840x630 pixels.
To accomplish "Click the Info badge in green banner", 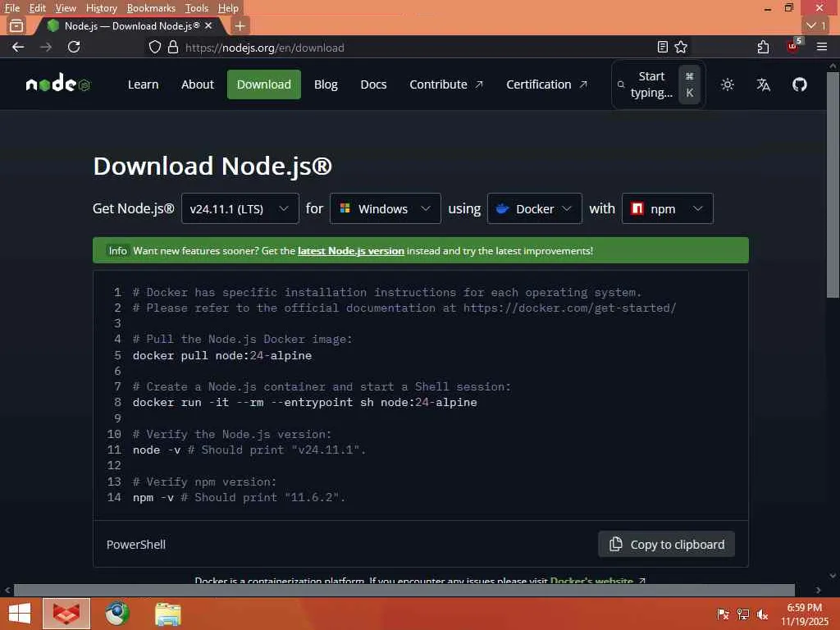I will [x=118, y=251].
